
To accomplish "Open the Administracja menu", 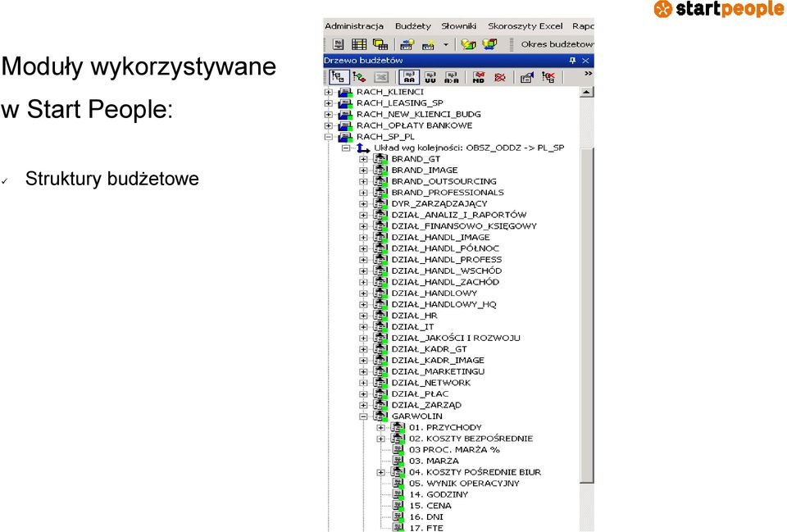I will pos(354,26).
